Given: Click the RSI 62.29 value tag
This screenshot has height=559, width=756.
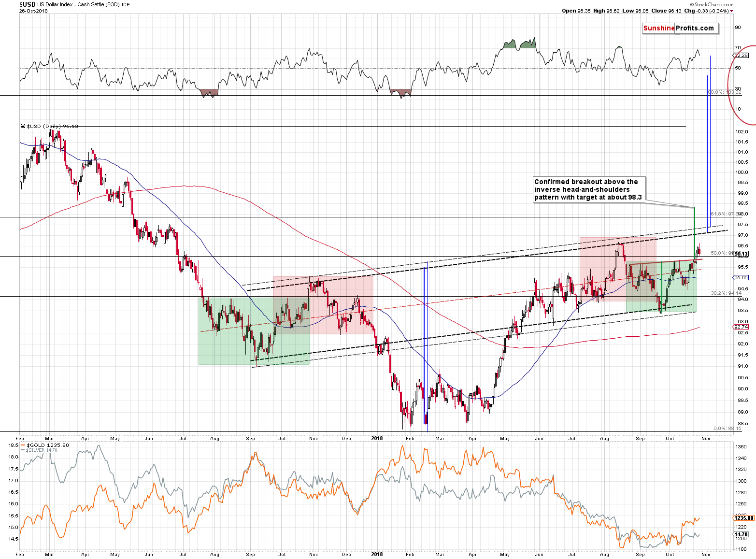Looking at the screenshot, I should [741, 56].
